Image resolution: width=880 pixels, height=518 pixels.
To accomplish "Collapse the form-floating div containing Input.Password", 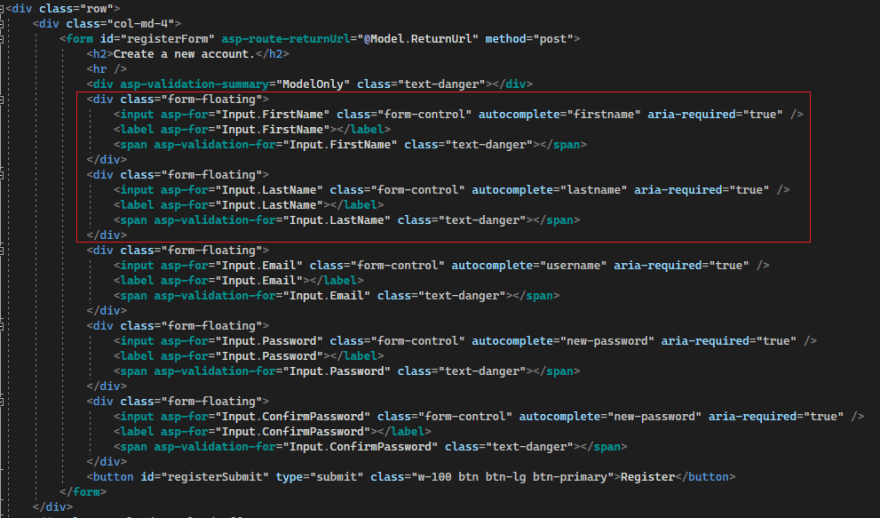I will click(2, 326).
